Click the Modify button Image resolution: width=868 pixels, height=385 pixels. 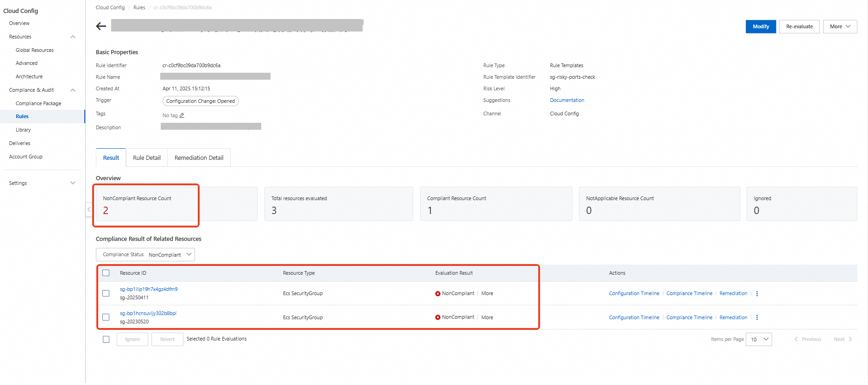(761, 26)
